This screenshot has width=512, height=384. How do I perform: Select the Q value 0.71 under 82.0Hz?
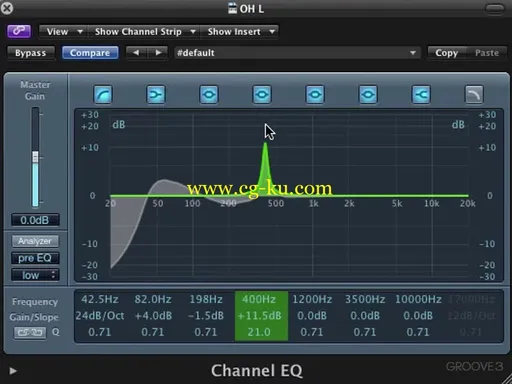[153, 332]
